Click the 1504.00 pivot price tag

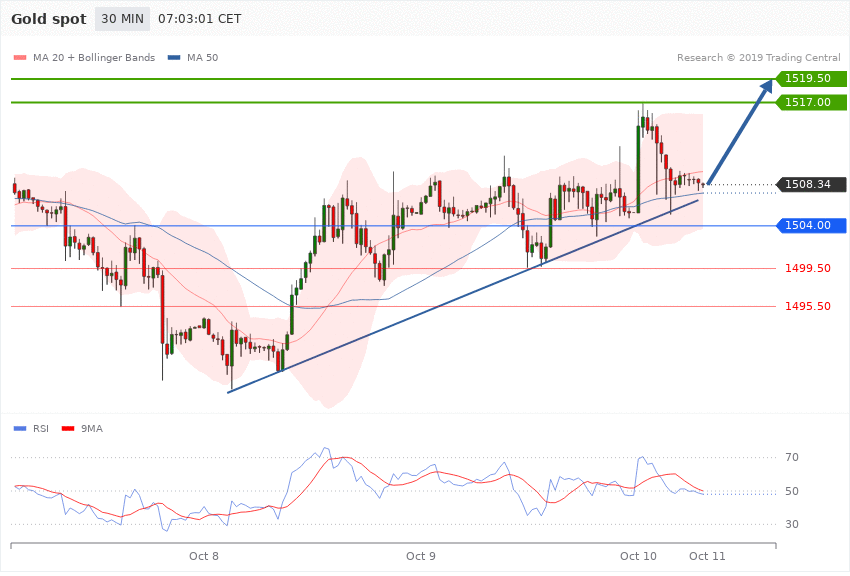(x=811, y=225)
